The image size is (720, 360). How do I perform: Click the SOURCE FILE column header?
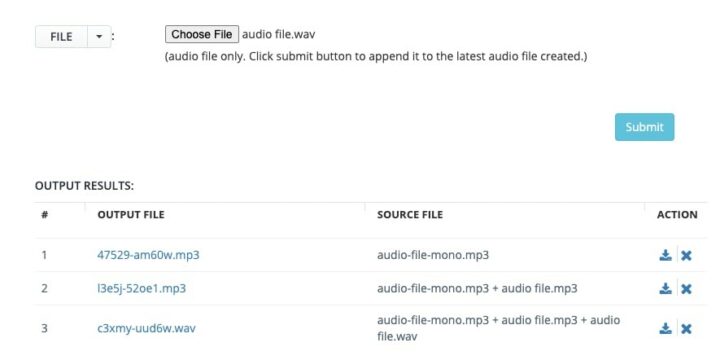(x=410, y=214)
